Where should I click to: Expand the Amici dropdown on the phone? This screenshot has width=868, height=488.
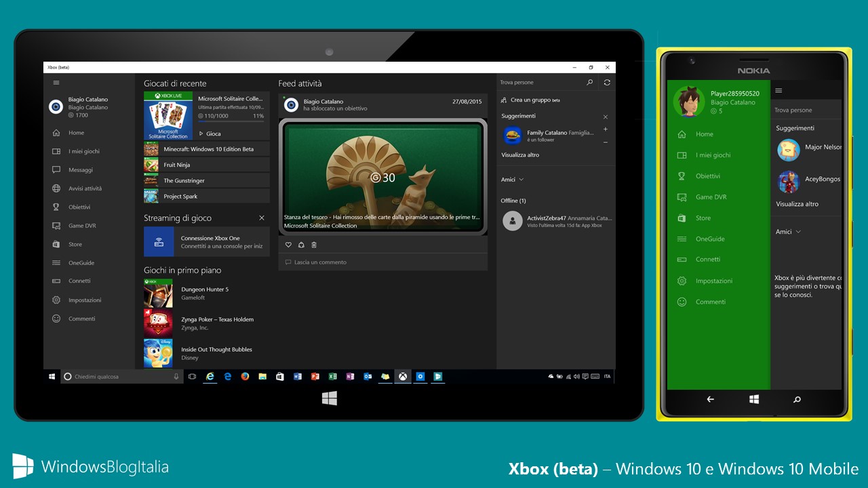(x=789, y=232)
